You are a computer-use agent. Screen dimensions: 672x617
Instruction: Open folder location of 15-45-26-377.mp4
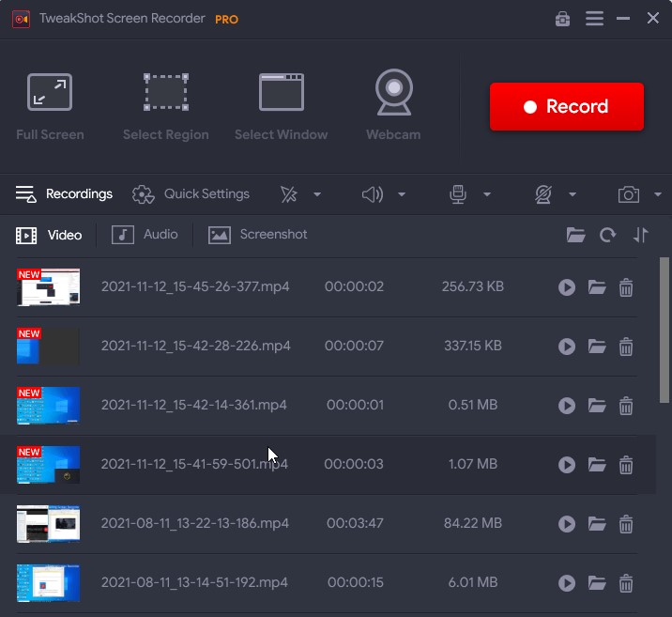[x=597, y=286]
